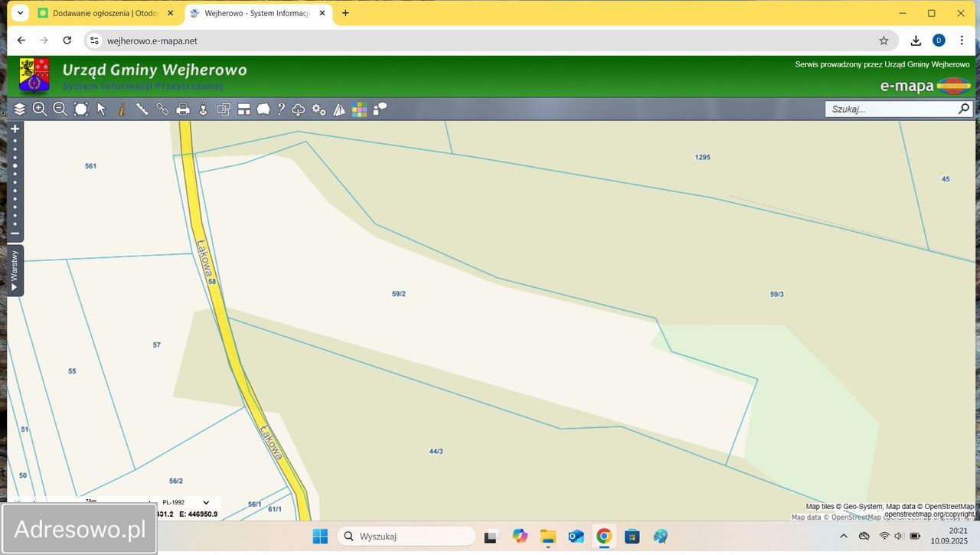980x555 pixels.
Task: Open the map settings gears icon
Action: tap(318, 109)
